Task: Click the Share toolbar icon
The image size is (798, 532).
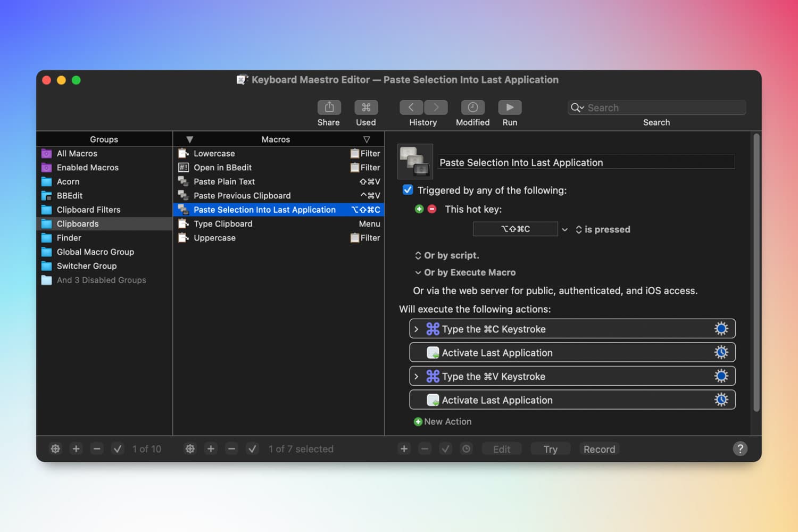Action: point(329,107)
